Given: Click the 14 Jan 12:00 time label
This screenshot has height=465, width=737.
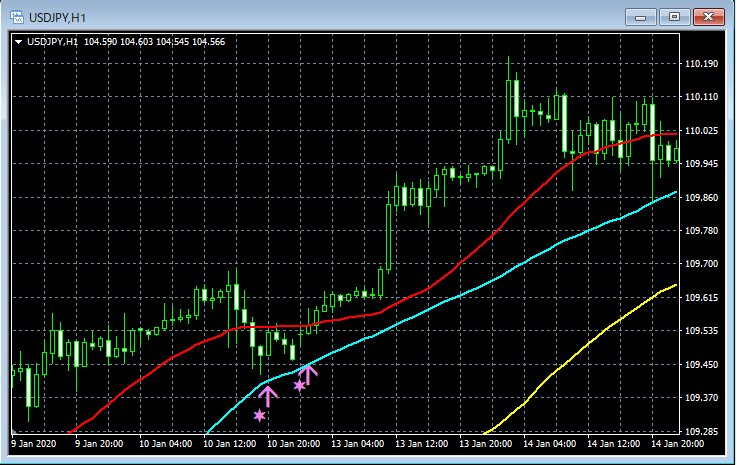Looking at the screenshot, I should (x=613, y=444).
